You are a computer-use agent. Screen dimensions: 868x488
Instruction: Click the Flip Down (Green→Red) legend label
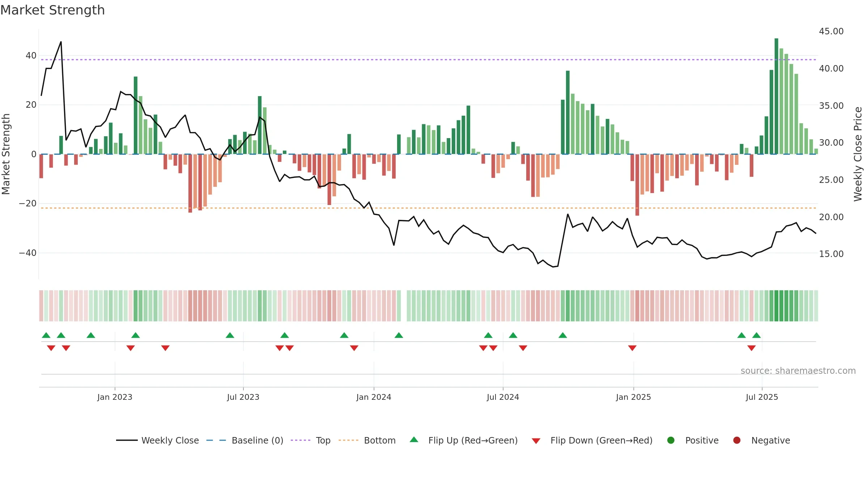click(601, 440)
